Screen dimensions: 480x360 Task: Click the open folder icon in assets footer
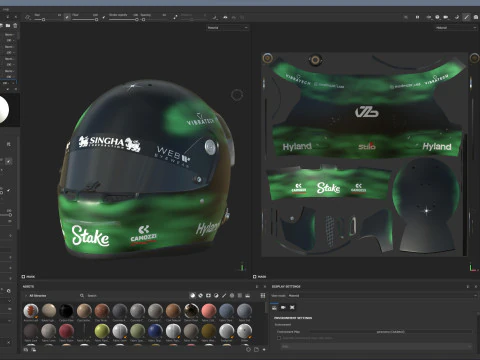coord(256,350)
